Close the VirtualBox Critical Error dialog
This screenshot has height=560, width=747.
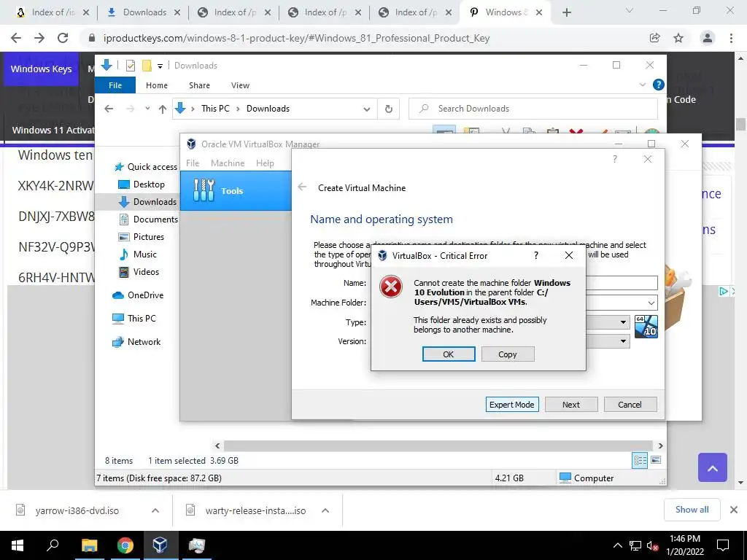point(569,256)
